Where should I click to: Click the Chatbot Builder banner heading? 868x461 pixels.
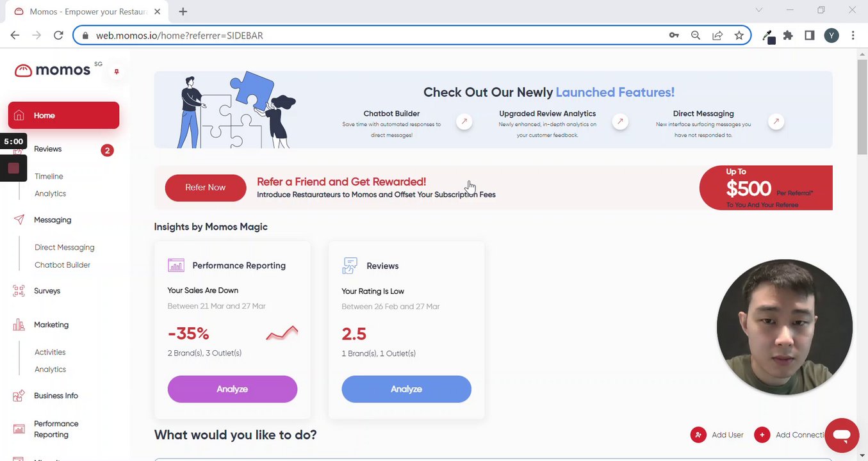(391, 113)
